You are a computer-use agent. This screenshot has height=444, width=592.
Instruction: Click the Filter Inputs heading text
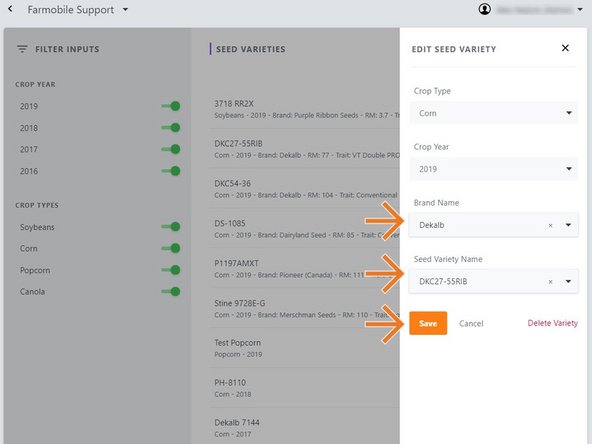click(67, 49)
